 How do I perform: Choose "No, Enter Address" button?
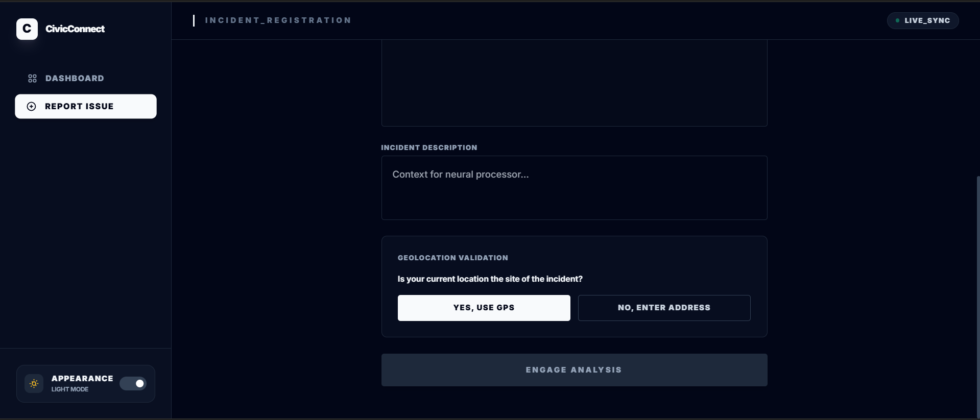[x=664, y=308]
